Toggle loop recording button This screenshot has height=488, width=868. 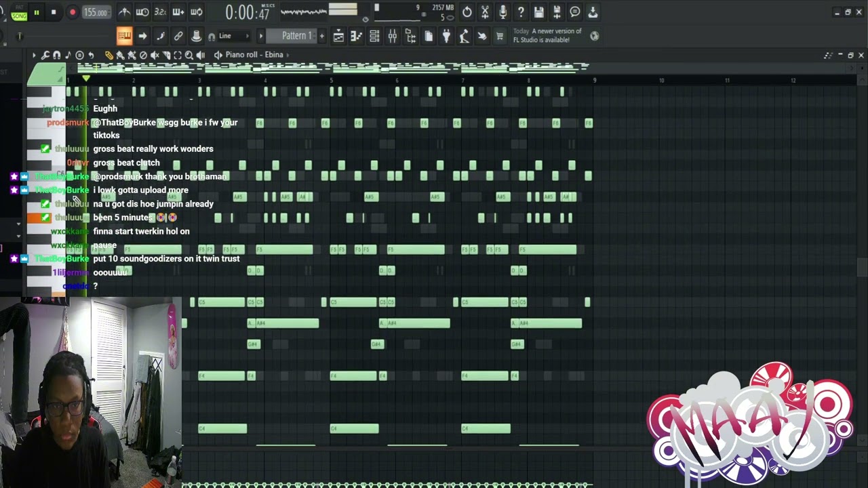(x=196, y=12)
